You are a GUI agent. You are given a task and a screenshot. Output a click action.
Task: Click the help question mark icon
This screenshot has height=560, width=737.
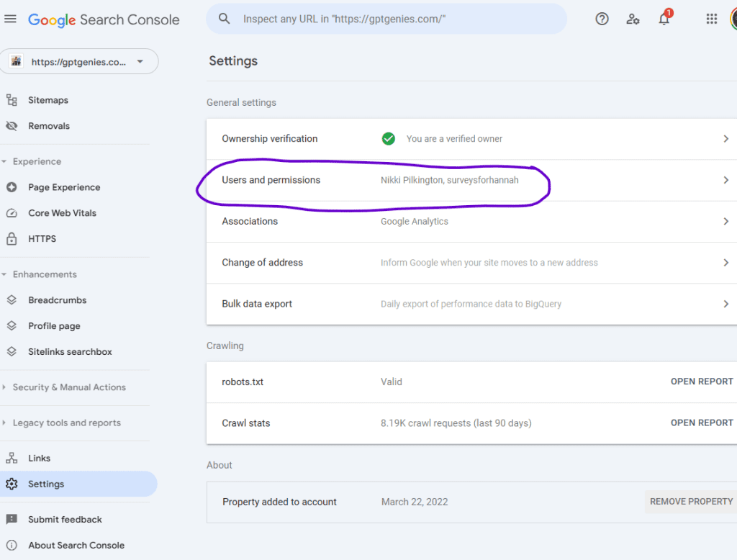[602, 19]
